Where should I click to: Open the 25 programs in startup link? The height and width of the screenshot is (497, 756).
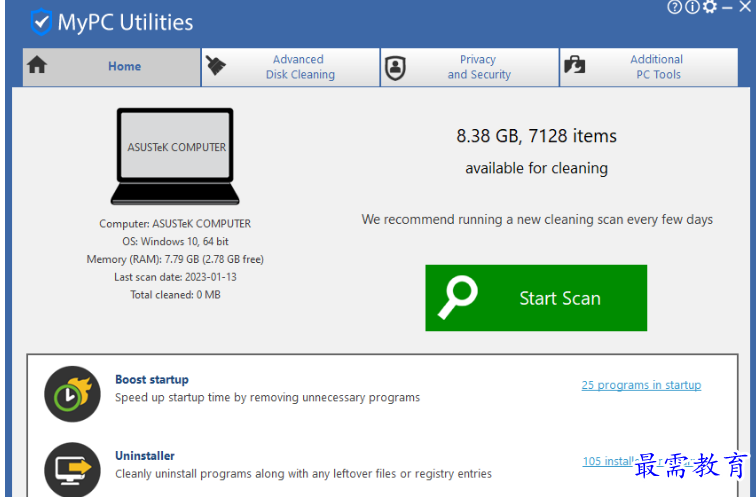coord(641,385)
